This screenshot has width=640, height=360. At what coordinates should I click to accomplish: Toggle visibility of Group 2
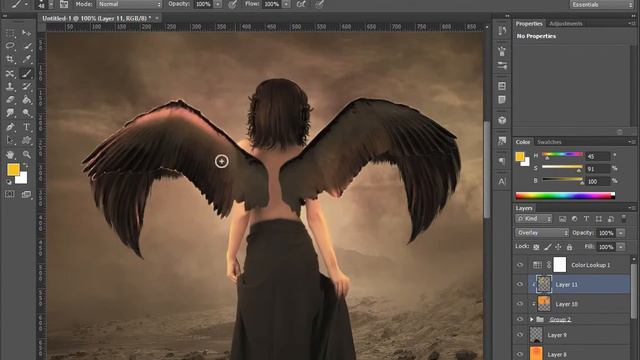click(x=520, y=319)
